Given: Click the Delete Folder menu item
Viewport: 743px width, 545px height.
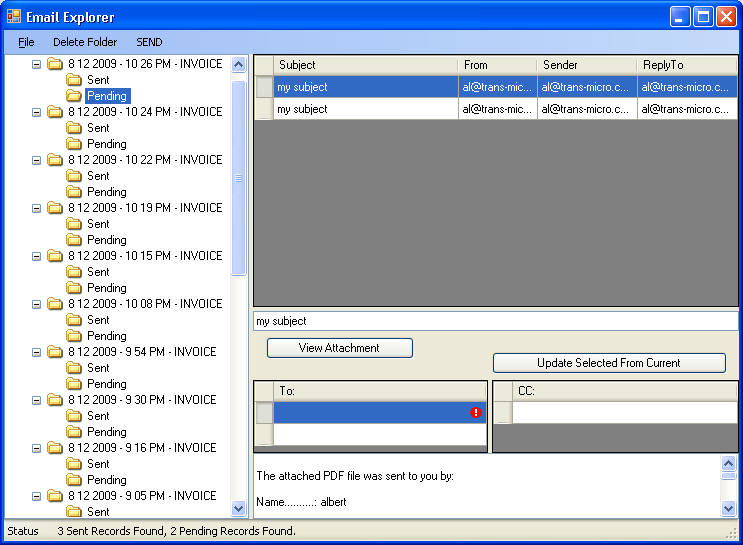Looking at the screenshot, I should [x=85, y=42].
